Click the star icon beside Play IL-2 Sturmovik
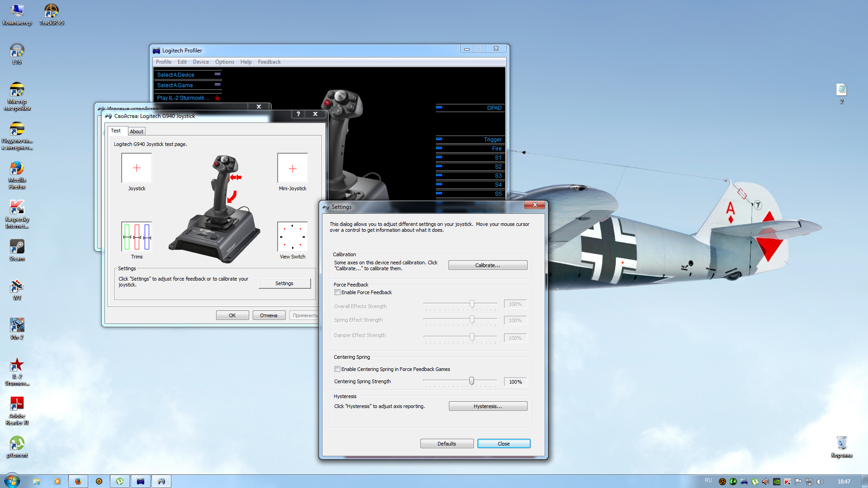Screen dimensions: 868x488 pos(217,98)
